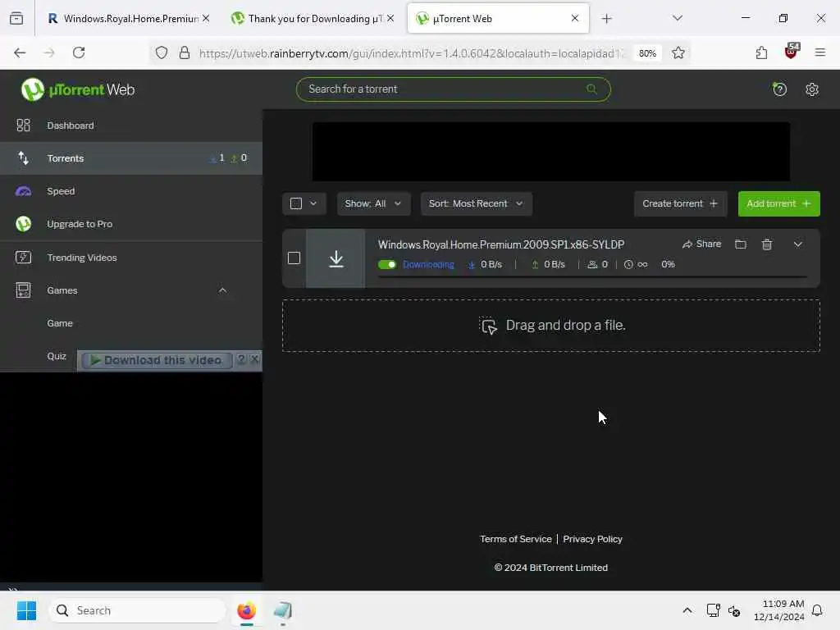Viewport: 840px width, 630px height.
Task: Click the torrent download arrow thumbnail
Action: [336, 258]
